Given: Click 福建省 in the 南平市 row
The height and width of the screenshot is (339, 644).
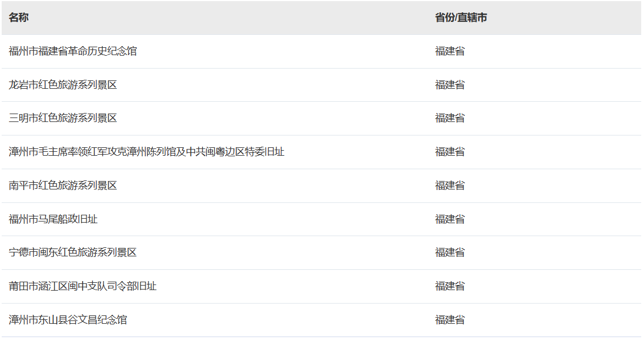Looking at the screenshot, I should 450,186.
